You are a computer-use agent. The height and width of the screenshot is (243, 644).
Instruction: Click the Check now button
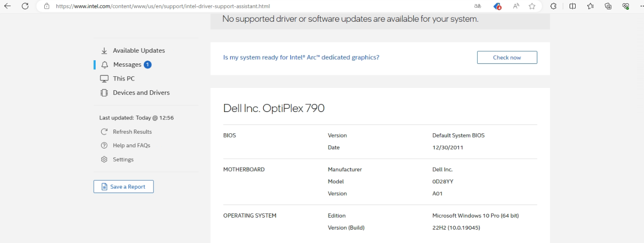pos(507,57)
